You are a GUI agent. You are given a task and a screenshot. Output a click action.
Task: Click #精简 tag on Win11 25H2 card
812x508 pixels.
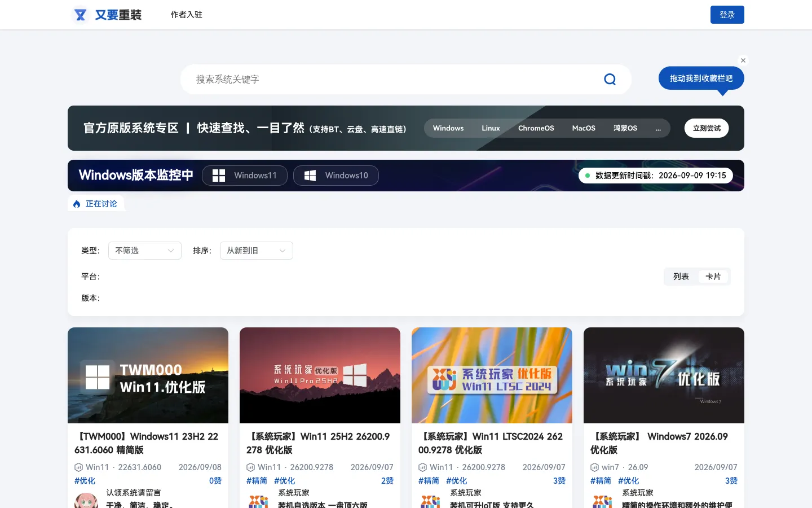click(x=257, y=481)
